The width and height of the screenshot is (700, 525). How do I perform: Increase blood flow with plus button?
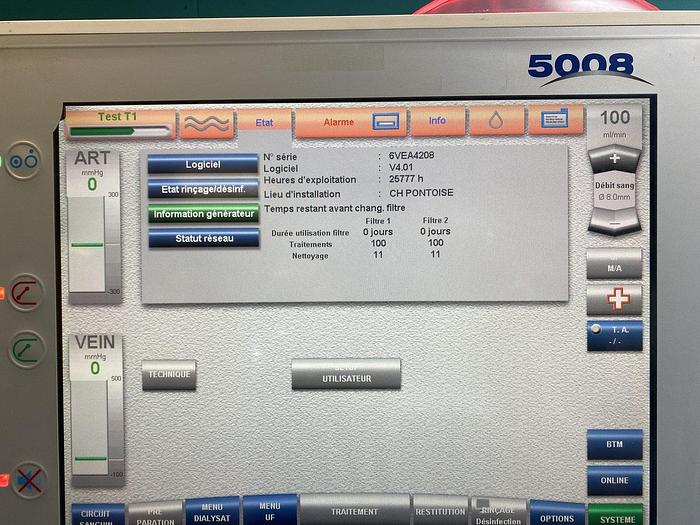click(614, 159)
